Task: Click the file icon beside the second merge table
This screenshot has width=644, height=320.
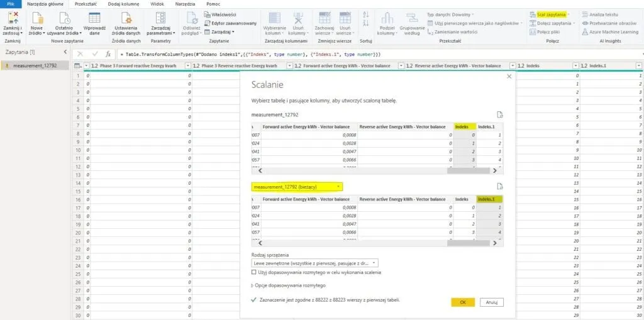Action: pos(500,187)
